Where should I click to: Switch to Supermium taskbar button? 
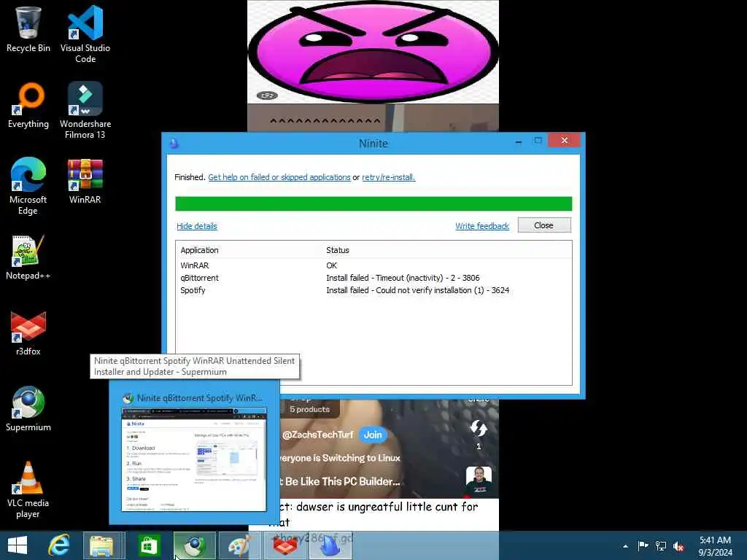(194, 545)
